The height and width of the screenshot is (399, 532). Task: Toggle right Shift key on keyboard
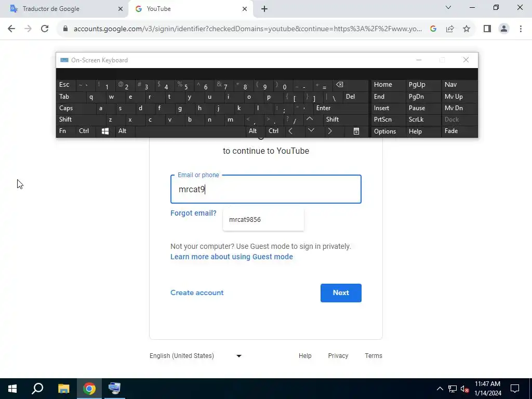tap(345, 119)
